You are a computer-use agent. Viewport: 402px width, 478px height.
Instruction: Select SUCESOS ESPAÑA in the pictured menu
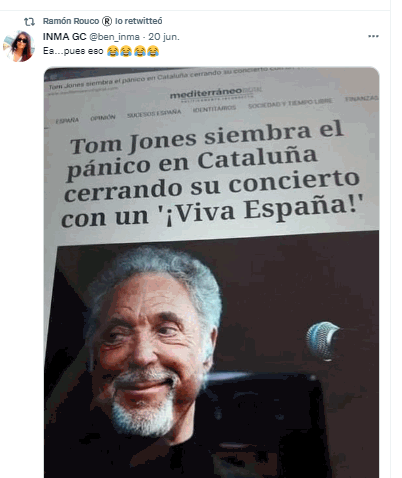point(154,114)
